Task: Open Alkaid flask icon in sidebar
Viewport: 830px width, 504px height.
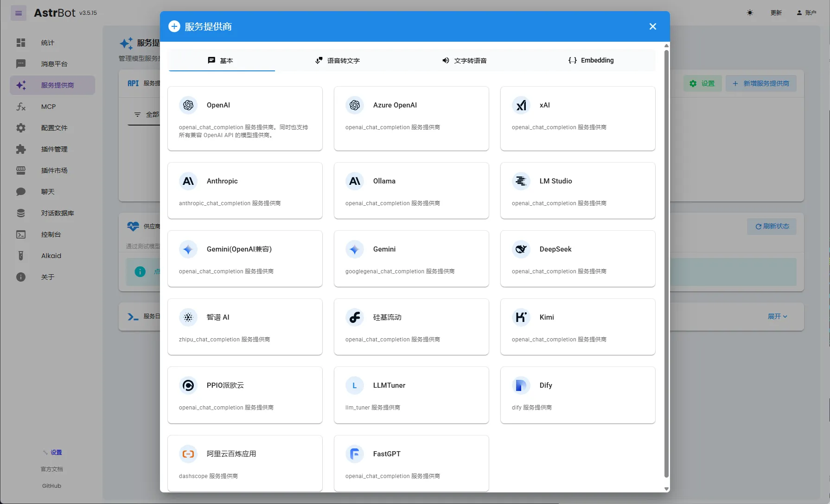Action: [x=21, y=256]
